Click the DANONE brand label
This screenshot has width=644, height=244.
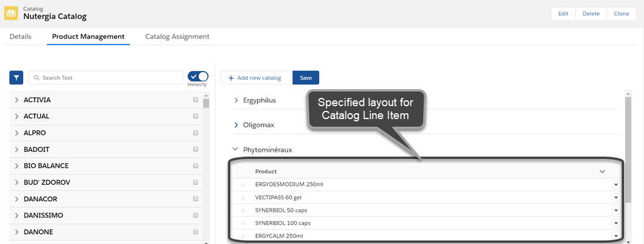click(x=39, y=232)
